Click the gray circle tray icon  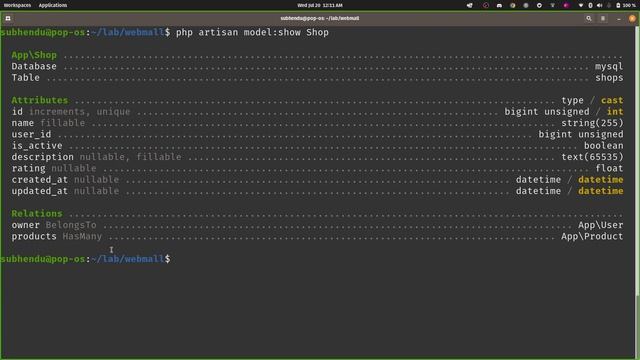click(x=526, y=5)
